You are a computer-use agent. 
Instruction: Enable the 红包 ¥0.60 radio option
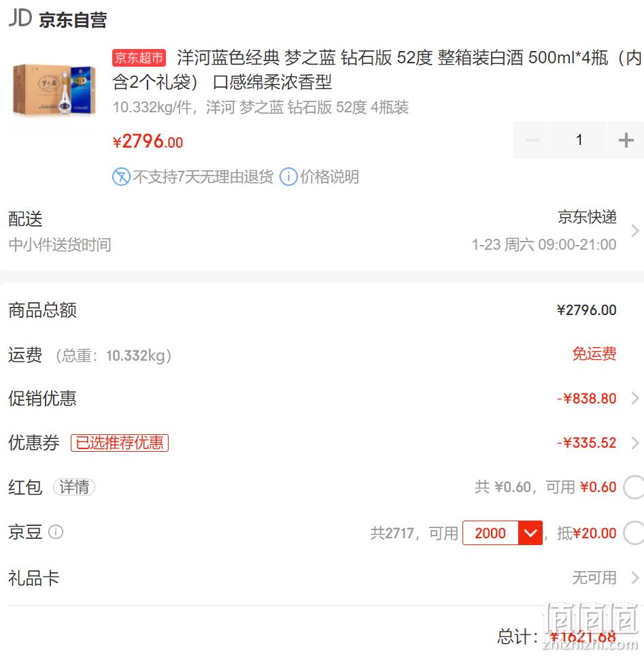[634, 487]
